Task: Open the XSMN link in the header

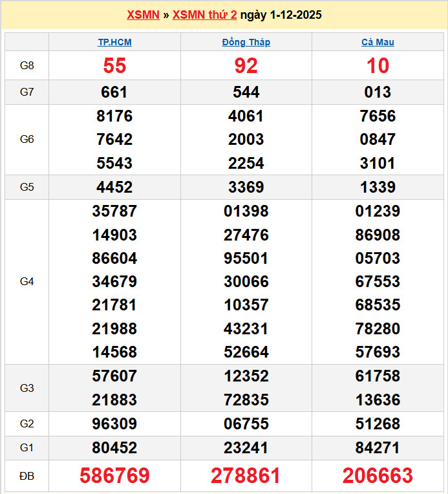Action: tap(143, 15)
